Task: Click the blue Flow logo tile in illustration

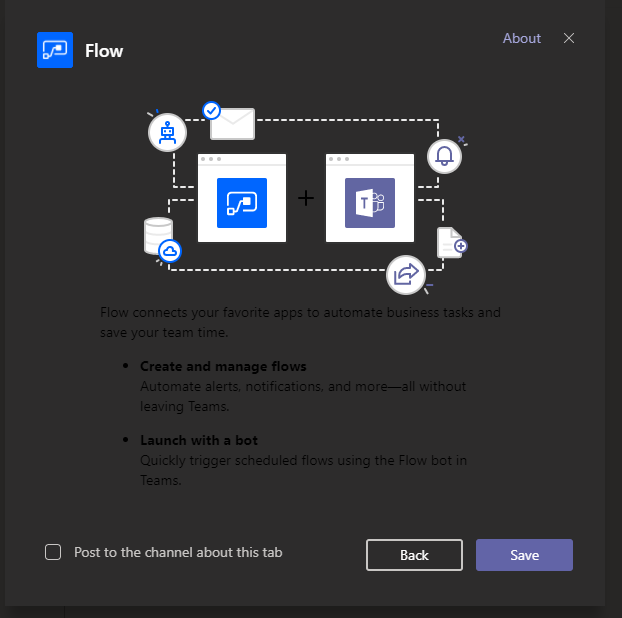Action: pyautogui.click(x=242, y=203)
